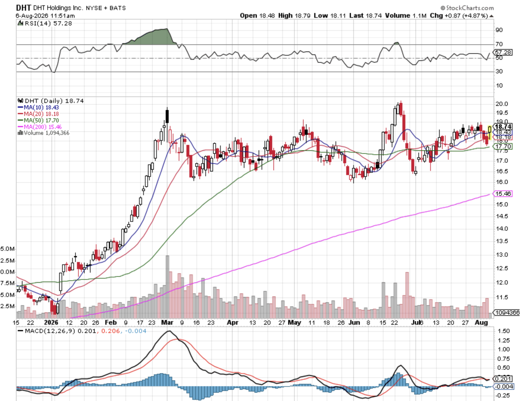The width and height of the screenshot is (532, 401).
Task: Click the 16.0 price axis label
Action: (502, 182)
